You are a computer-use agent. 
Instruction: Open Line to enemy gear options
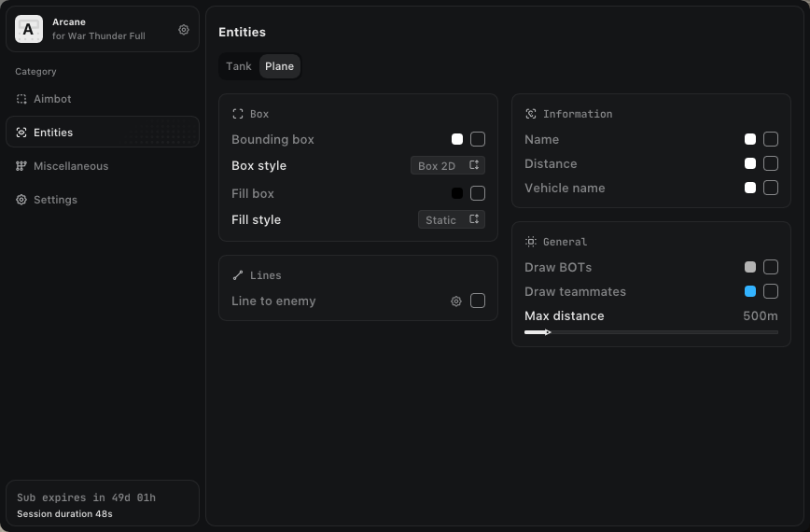click(x=456, y=301)
